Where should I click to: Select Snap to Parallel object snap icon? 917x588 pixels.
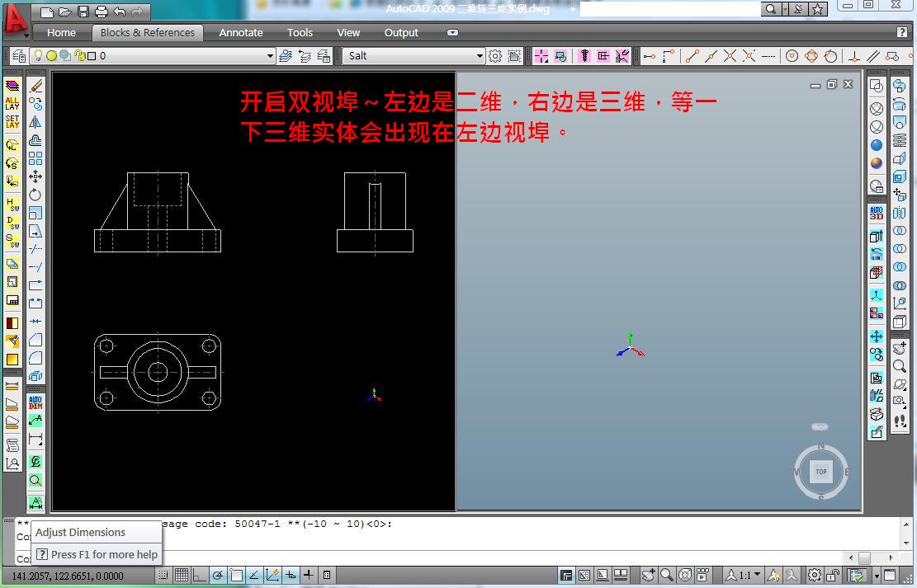click(x=873, y=56)
